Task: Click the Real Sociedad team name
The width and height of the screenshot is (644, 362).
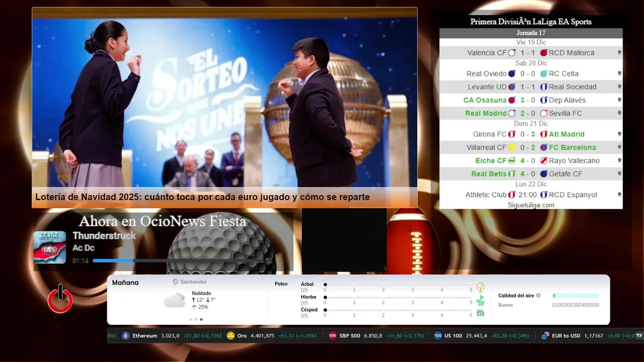Action: coord(573,87)
